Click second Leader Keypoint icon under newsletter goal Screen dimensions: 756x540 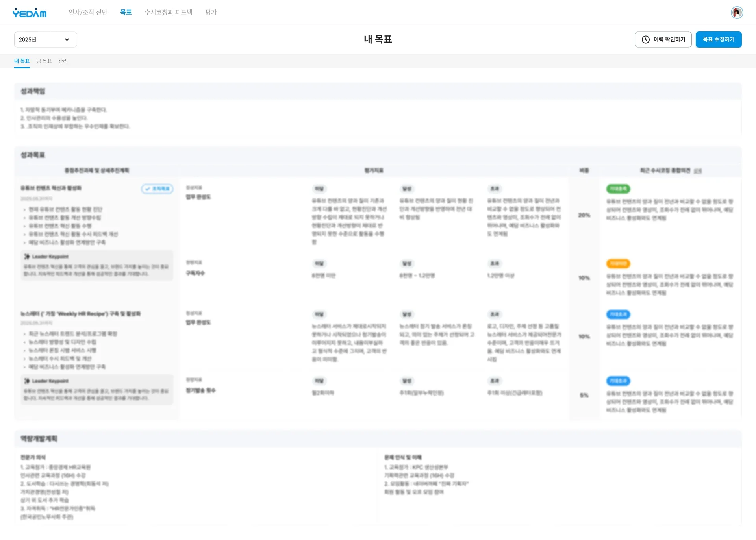tap(27, 381)
